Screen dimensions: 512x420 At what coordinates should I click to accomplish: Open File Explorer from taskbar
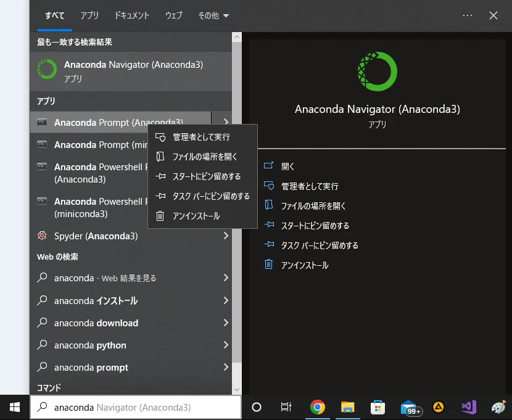coord(347,407)
